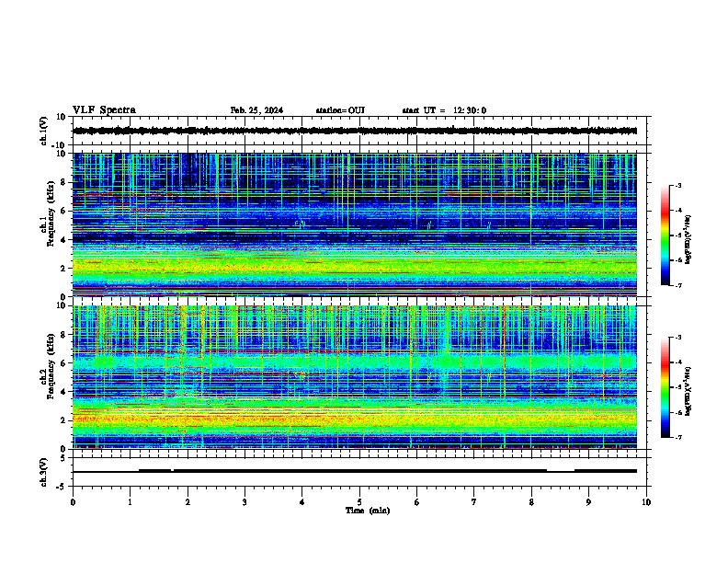Click time axis tick label '7'
728x563 pixels.
click(x=474, y=502)
